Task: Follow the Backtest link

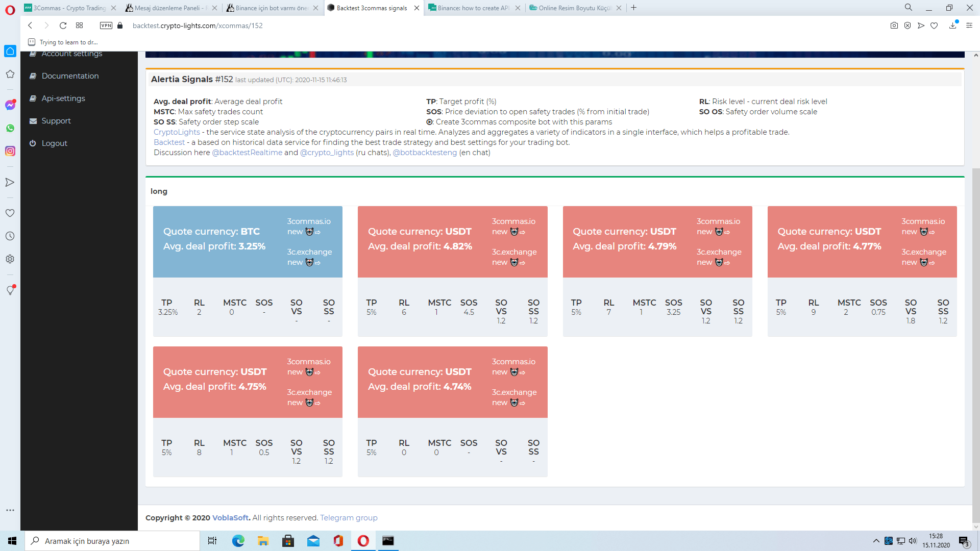Action: (x=169, y=142)
